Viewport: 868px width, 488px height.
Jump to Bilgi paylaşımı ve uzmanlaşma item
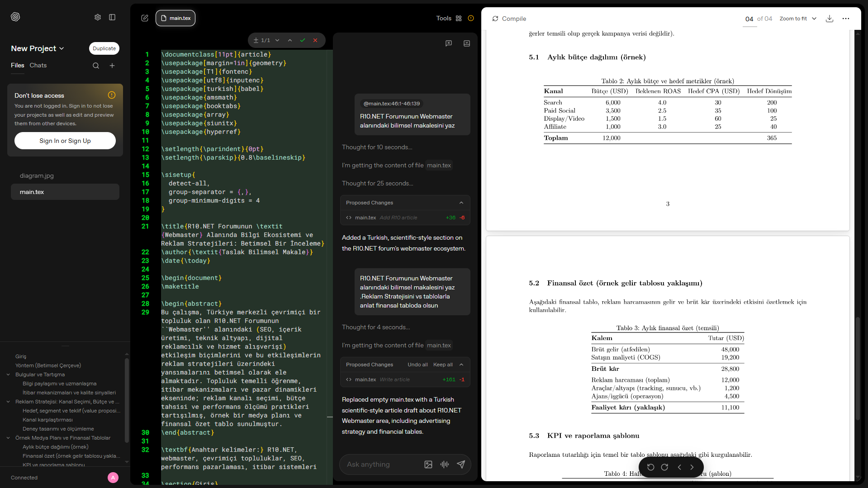59,384
